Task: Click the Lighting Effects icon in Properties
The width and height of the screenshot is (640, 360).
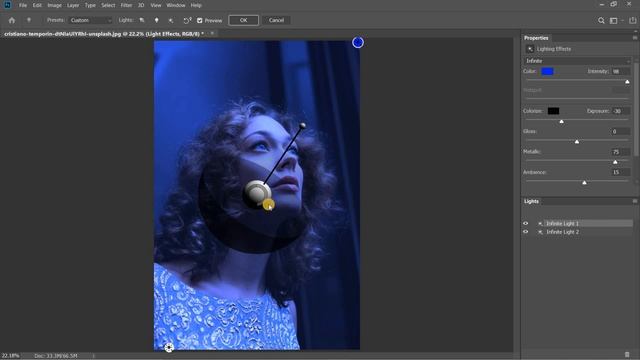Action: (x=530, y=49)
